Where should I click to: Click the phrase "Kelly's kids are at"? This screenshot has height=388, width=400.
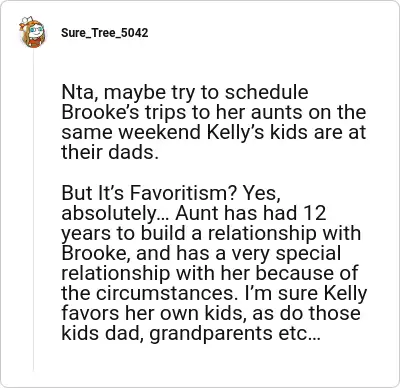(x=286, y=132)
